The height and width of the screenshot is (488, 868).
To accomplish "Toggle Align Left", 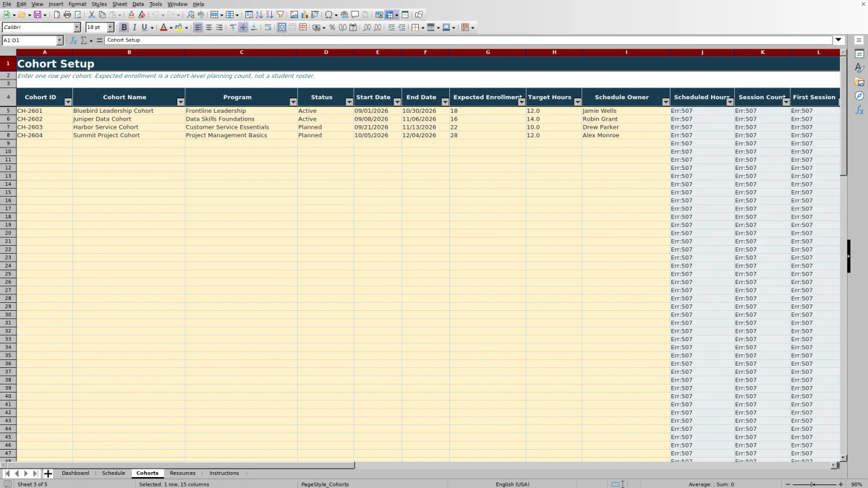I will pos(198,27).
